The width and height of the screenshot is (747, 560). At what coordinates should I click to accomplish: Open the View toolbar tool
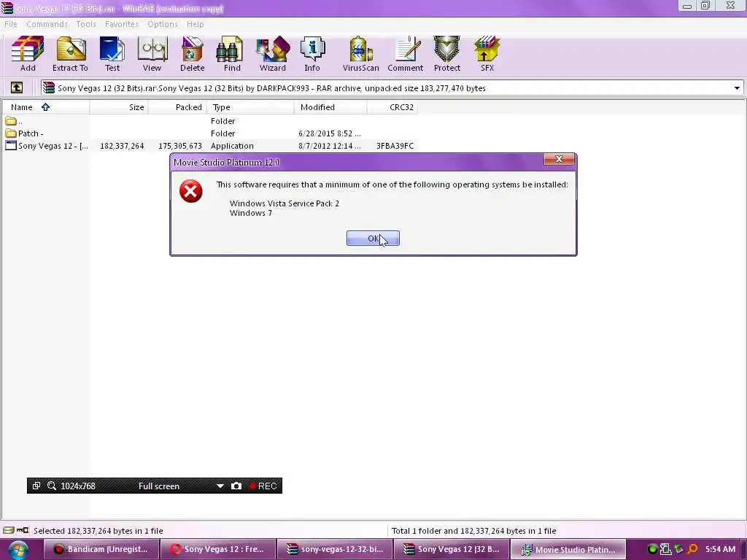(152, 54)
